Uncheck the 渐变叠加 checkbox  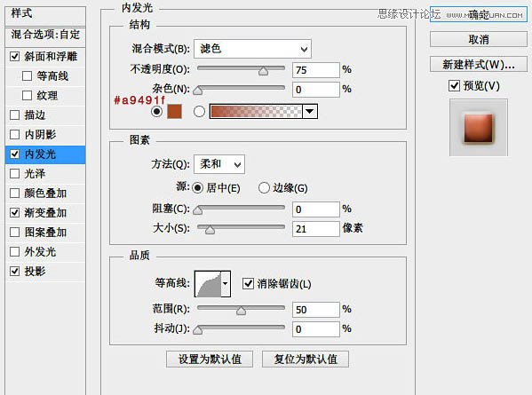tap(14, 213)
